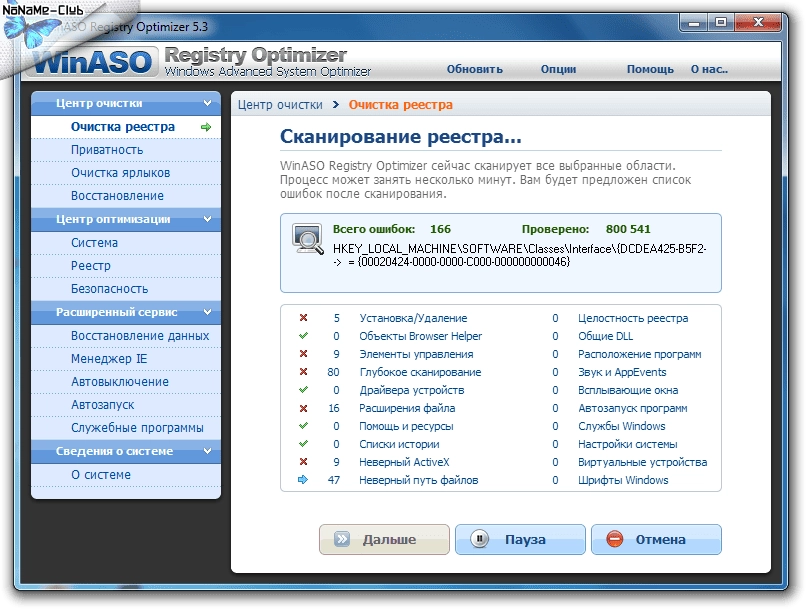Collapse the Центр очистки section
Viewport: 806px width, 610px height.
(x=207, y=103)
